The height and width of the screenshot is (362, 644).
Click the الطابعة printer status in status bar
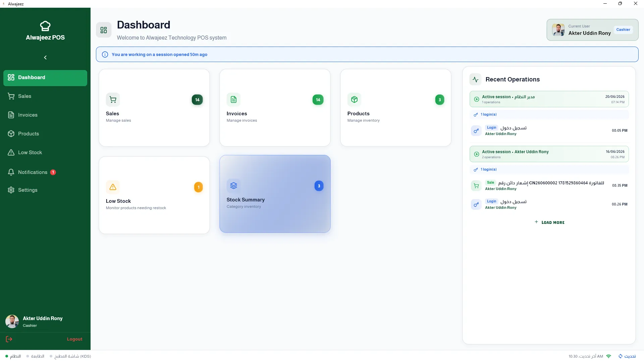click(x=35, y=356)
